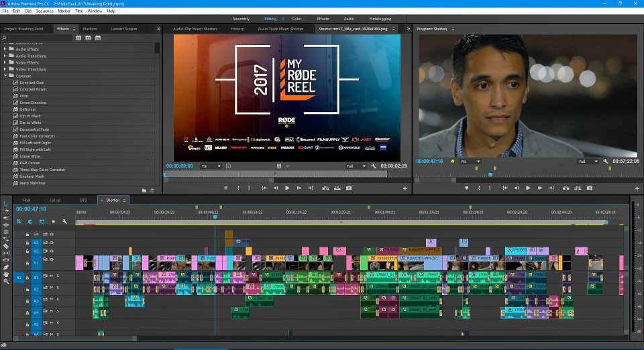Select the Pen tool
The width and height of the screenshot is (644, 350).
click(6, 267)
